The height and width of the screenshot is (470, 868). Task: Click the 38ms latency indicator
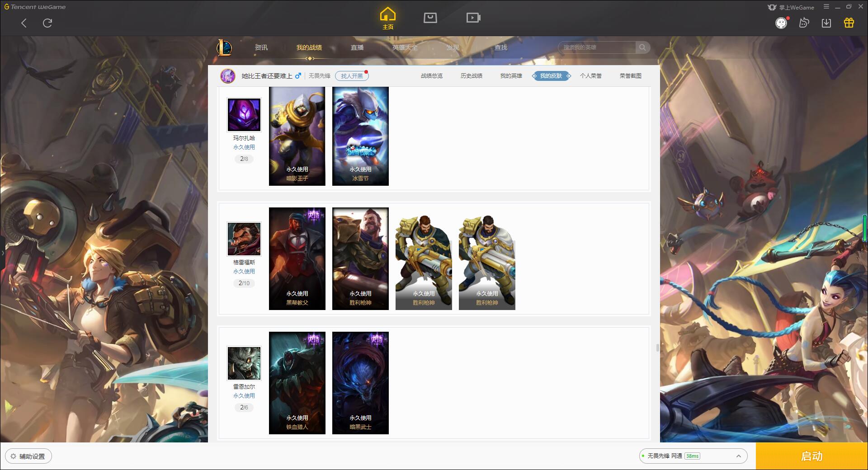pos(692,456)
